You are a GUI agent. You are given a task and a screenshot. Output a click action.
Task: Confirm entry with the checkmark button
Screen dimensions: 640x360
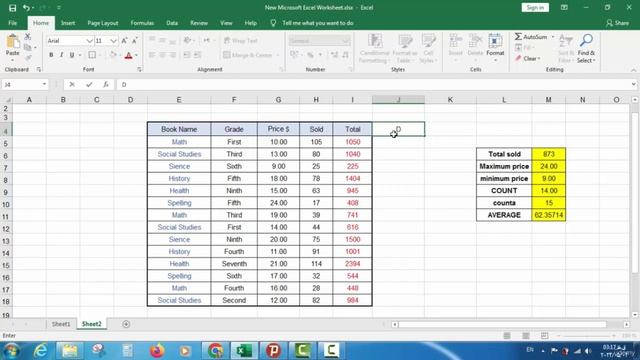89,84
